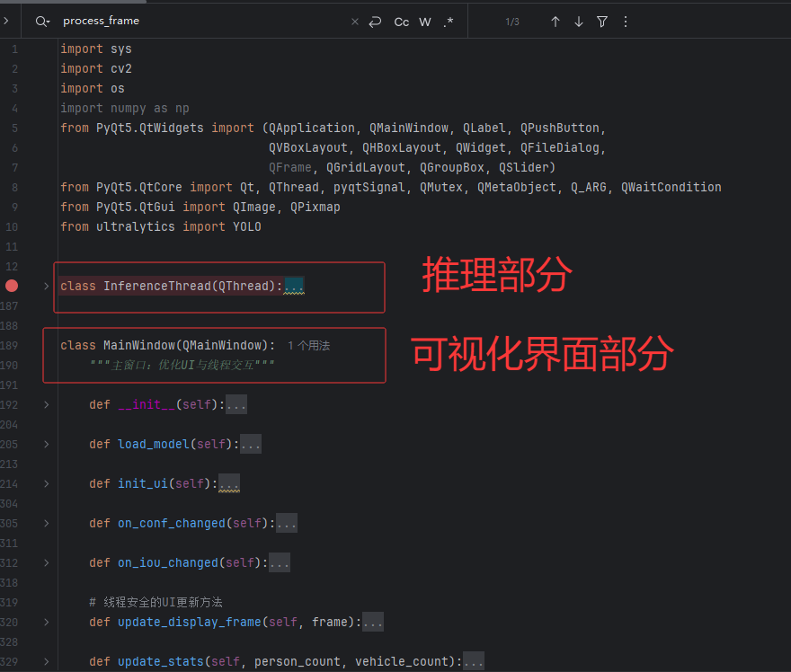Viewport: 791px width, 672px height.
Task: Open the search results filter
Action: point(602,22)
